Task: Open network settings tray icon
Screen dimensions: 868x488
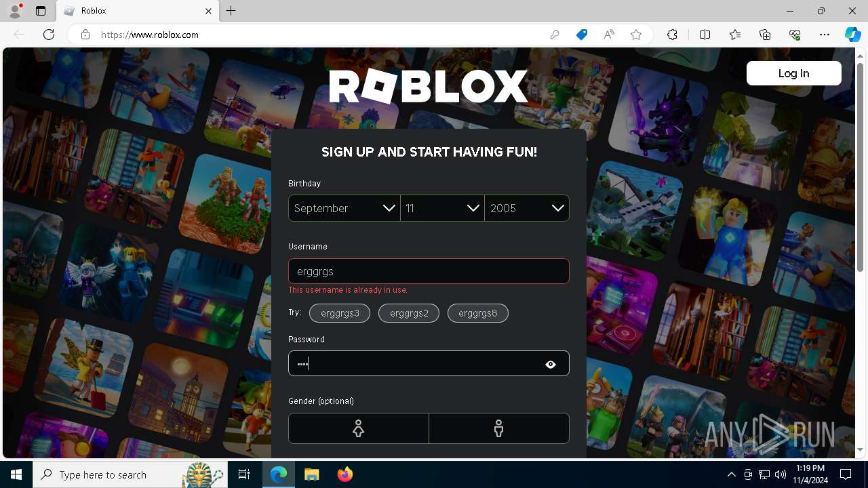Action: pos(764,474)
